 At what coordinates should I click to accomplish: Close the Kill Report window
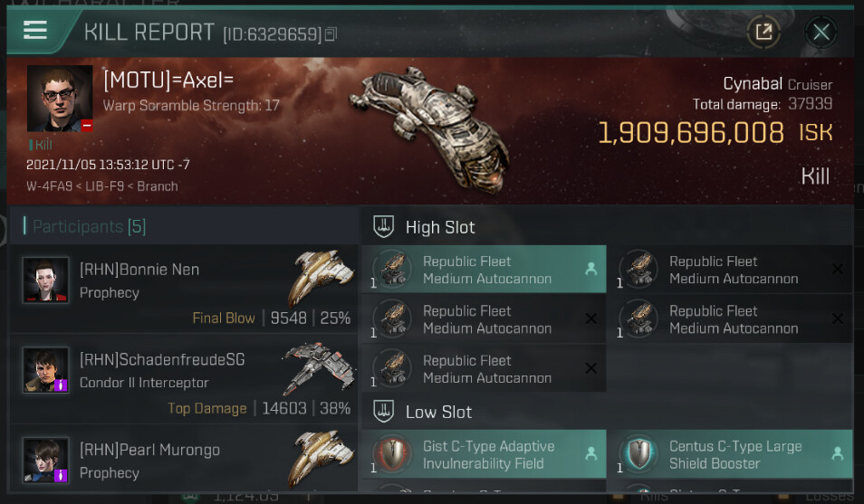click(x=821, y=33)
